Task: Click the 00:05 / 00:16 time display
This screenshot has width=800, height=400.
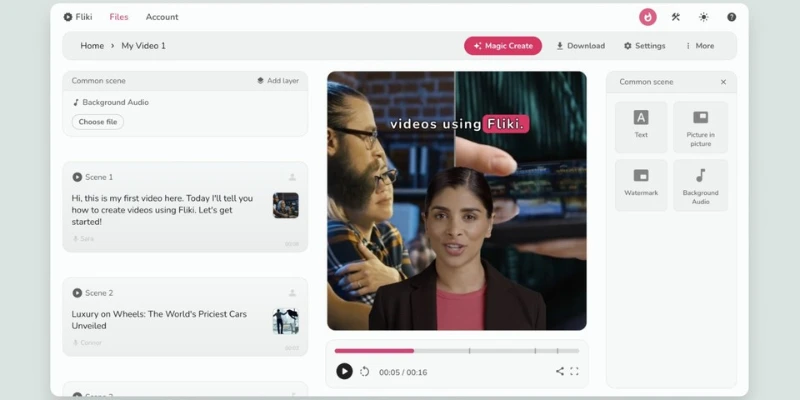Action: pos(403,372)
